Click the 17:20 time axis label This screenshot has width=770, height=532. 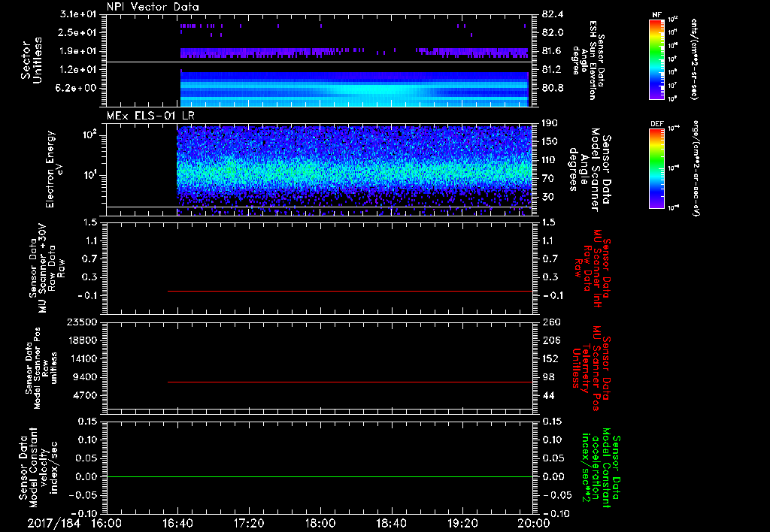pyautogui.click(x=249, y=523)
